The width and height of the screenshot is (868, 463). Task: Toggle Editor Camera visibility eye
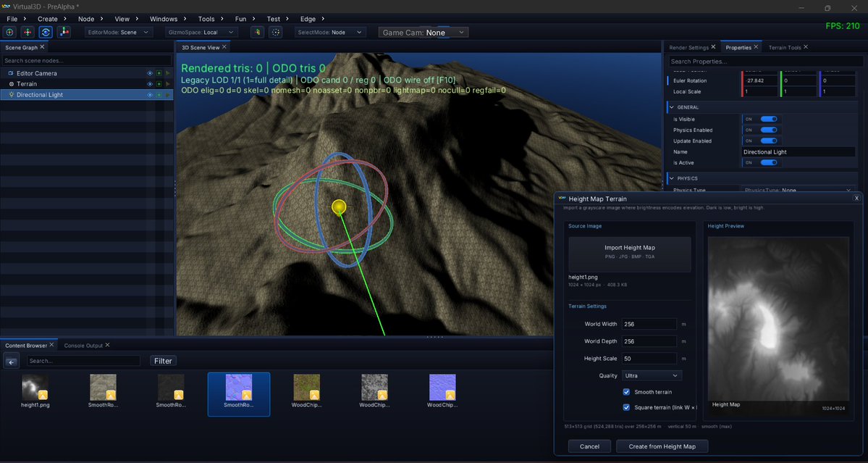[149, 73]
